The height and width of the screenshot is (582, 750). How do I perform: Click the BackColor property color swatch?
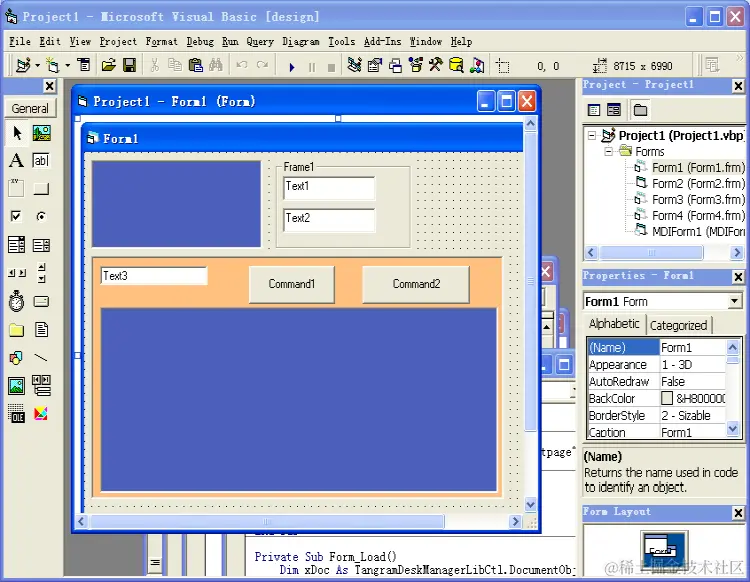tap(667, 398)
